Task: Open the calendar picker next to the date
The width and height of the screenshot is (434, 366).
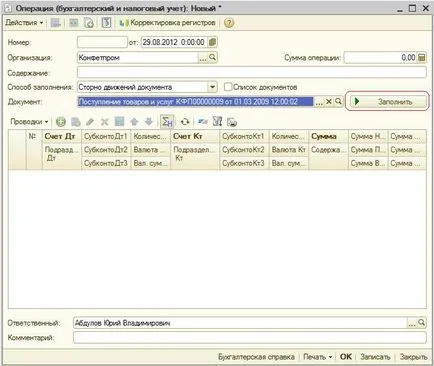Action: pos(212,42)
